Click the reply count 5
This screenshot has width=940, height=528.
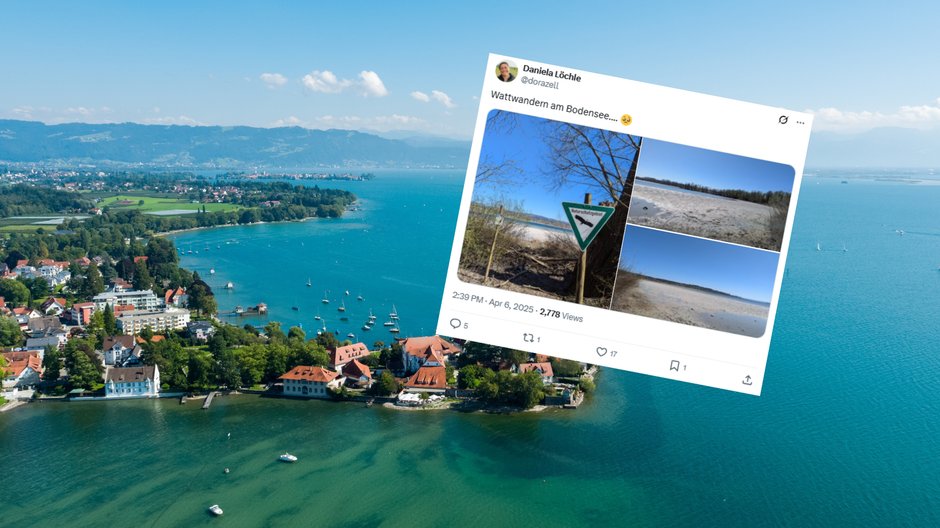point(466,325)
